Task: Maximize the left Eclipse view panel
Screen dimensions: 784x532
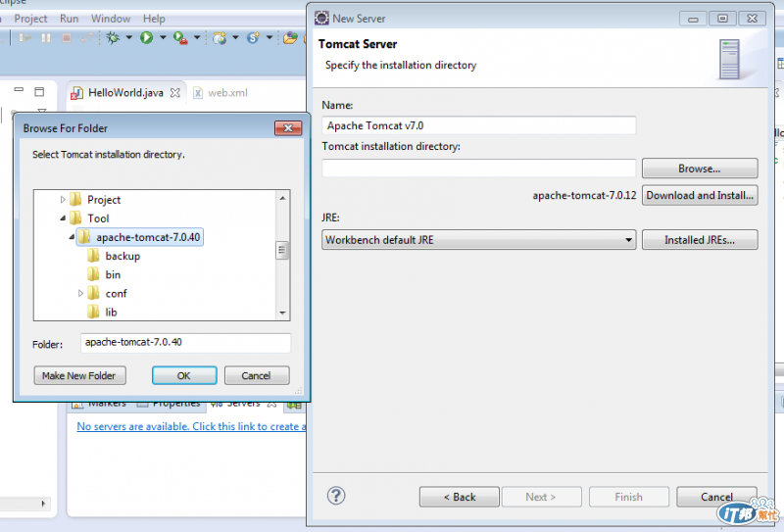Action: coord(39,91)
